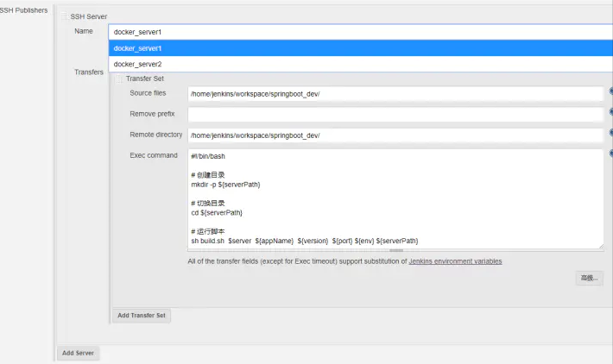
Task: Open the Jenkins environment variables link
Action: coord(455,261)
